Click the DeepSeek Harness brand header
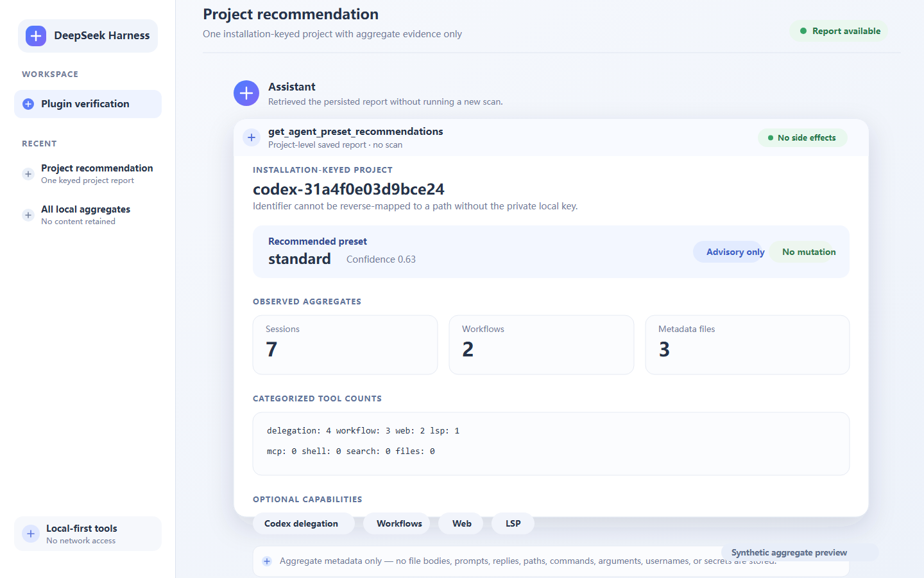924x578 pixels. [88, 36]
